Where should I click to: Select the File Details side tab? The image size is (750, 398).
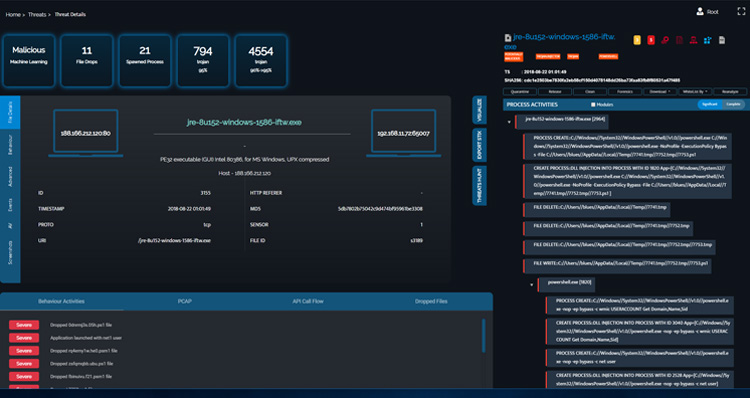10,112
